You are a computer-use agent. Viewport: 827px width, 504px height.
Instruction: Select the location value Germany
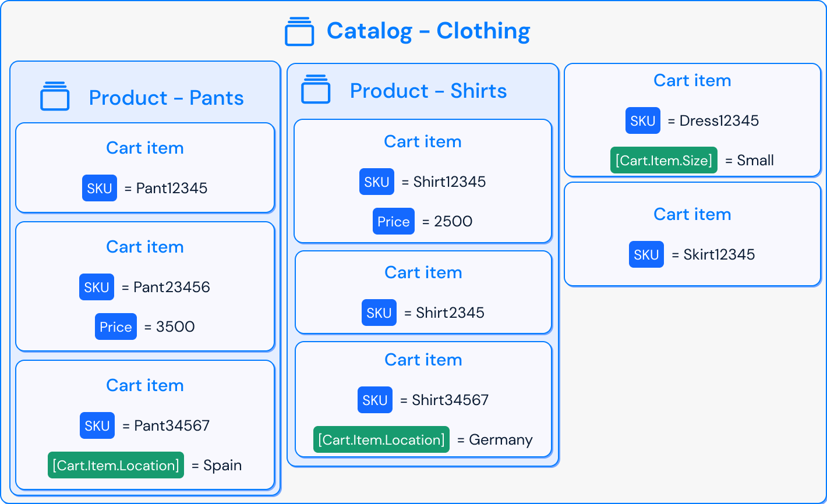(x=501, y=440)
